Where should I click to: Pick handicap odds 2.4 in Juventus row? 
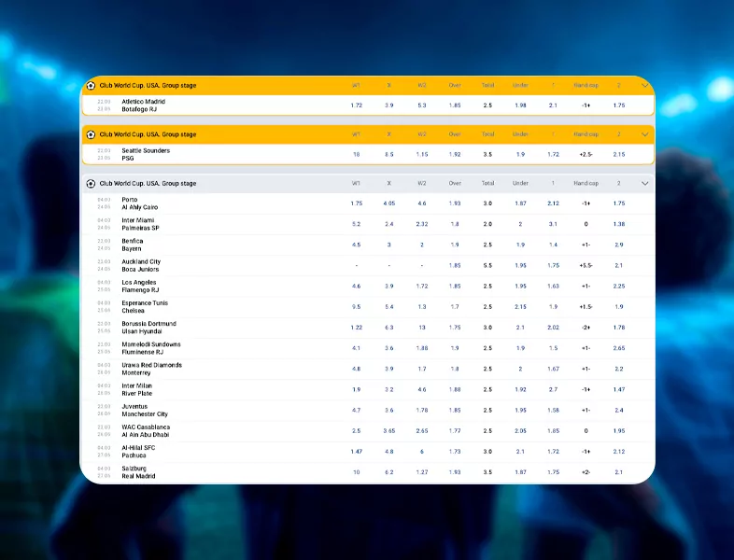pos(619,411)
